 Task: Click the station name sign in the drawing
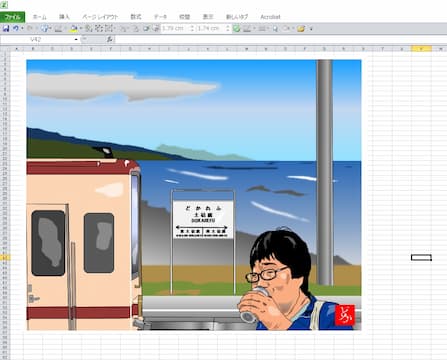(203, 219)
